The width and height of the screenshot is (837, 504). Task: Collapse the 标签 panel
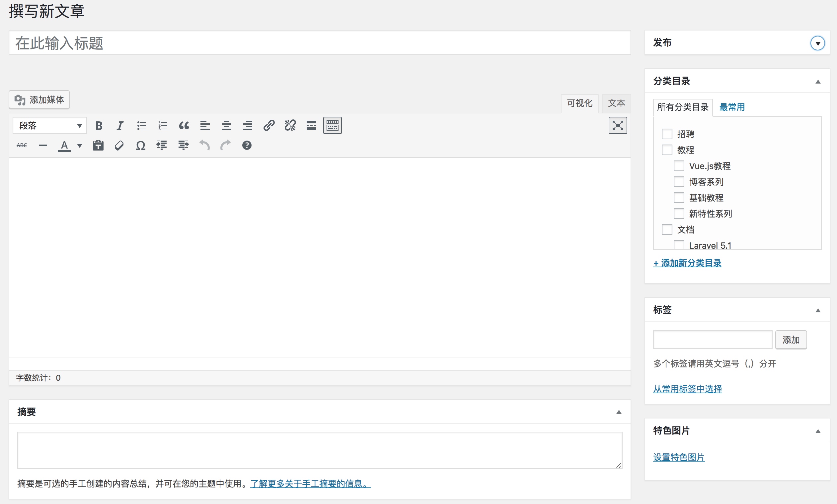point(818,310)
